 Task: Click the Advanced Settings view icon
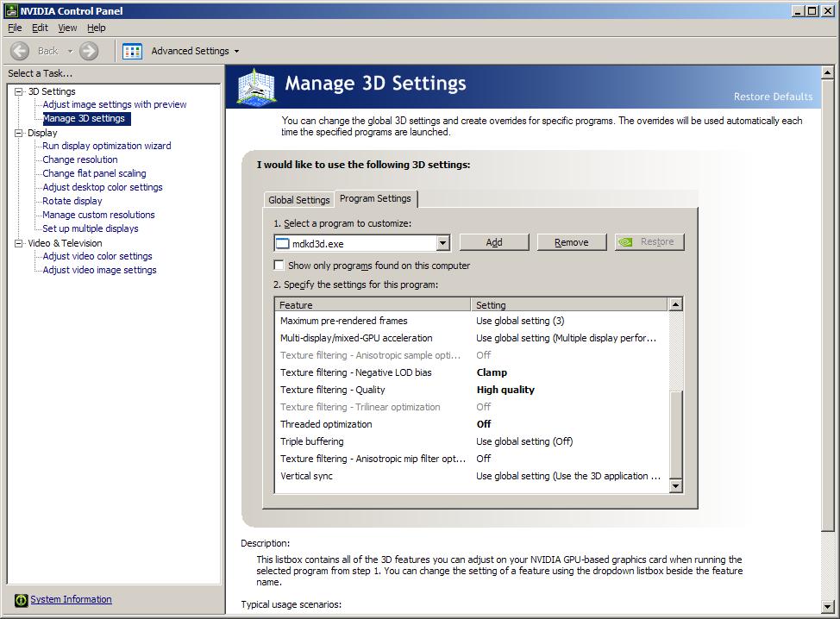tap(132, 51)
